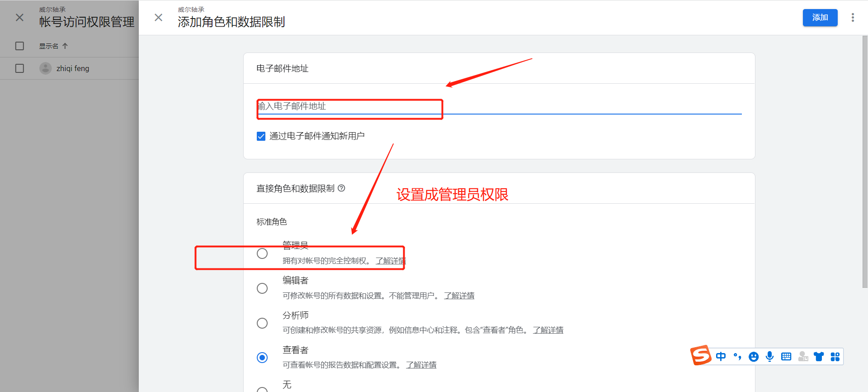Toggle Sogou Chinese/English input mode
The height and width of the screenshot is (392, 868).
pyautogui.click(x=721, y=357)
